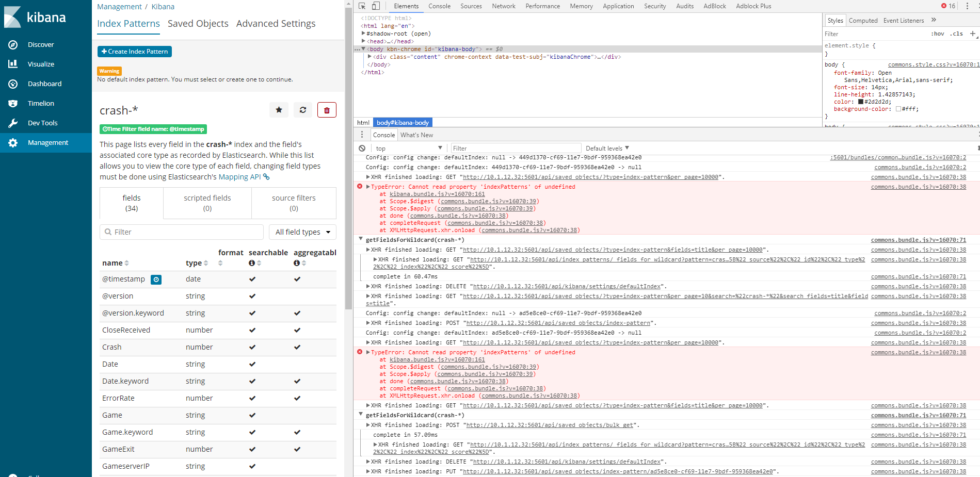980x477 pixels.
Task: Open the Computed styles tab
Action: (x=863, y=21)
